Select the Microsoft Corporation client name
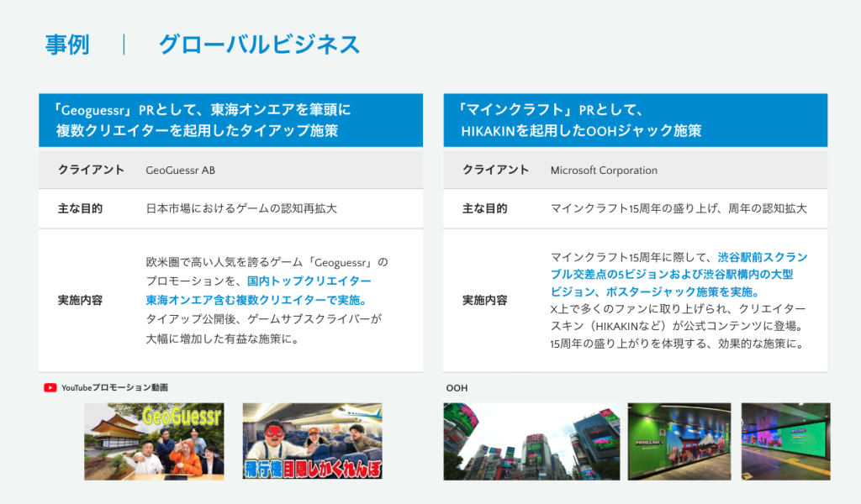Image resolution: width=861 pixels, height=504 pixels. pos(604,171)
